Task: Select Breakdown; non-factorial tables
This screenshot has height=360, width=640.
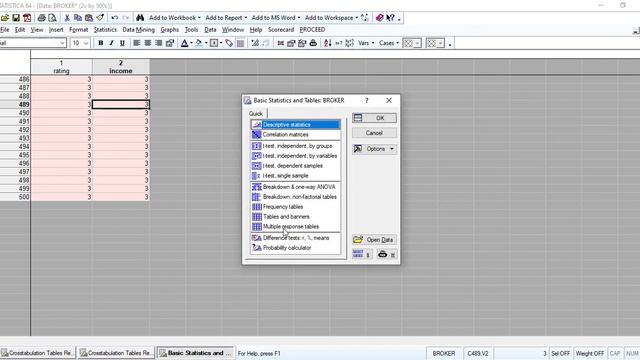Action: pos(296,197)
